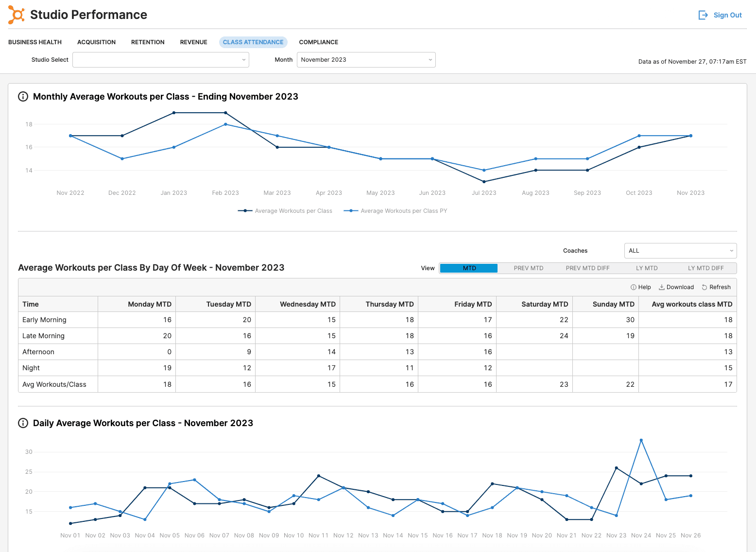Open the Studio Select dropdown

click(x=160, y=60)
